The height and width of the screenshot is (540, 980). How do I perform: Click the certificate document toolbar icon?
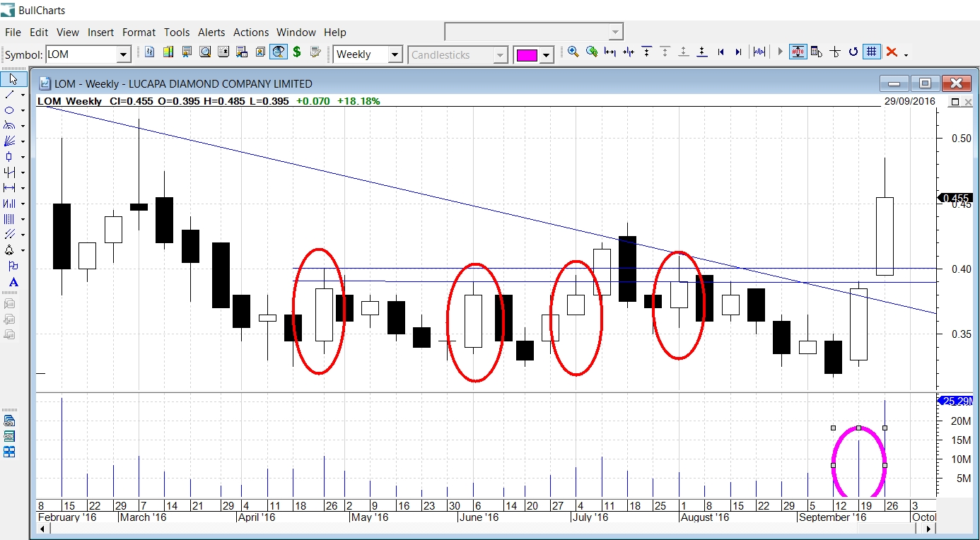(x=187, y=52)
